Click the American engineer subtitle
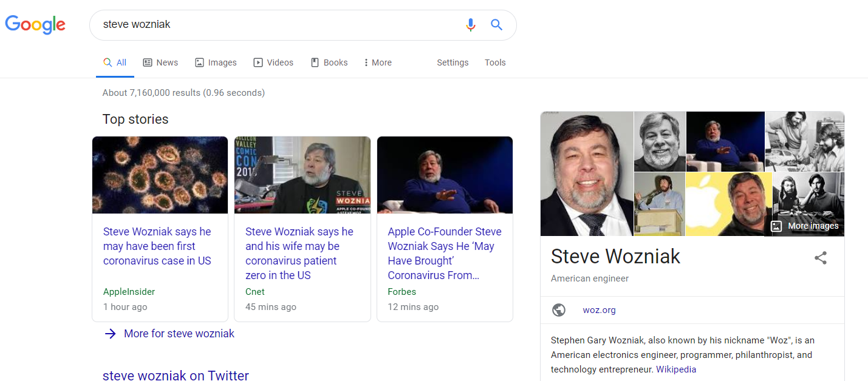Viewport: 868px width, 381px height. point(590,278)
